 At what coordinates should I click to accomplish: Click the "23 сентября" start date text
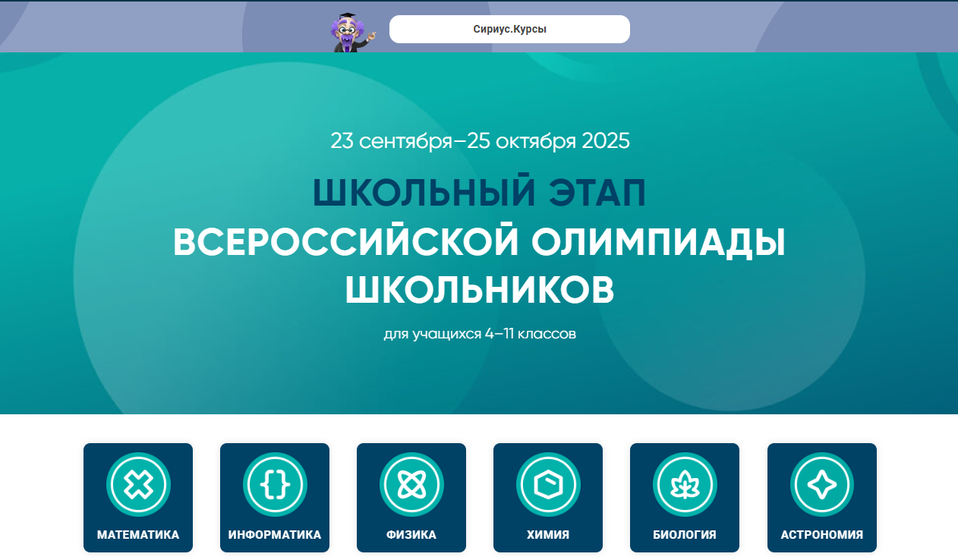(x=390, y=141)
